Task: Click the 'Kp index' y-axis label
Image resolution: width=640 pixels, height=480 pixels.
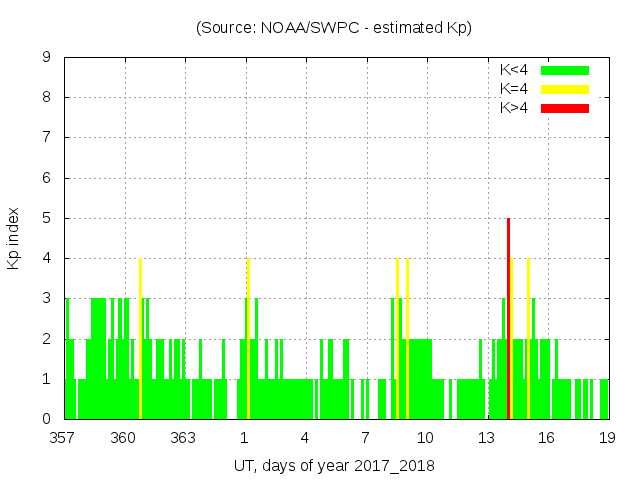Action: 14,239
